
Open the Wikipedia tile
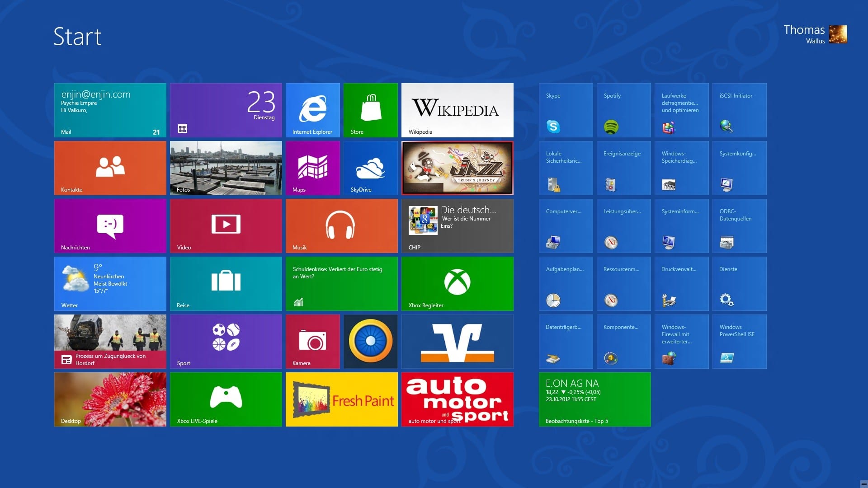[457, 110]
